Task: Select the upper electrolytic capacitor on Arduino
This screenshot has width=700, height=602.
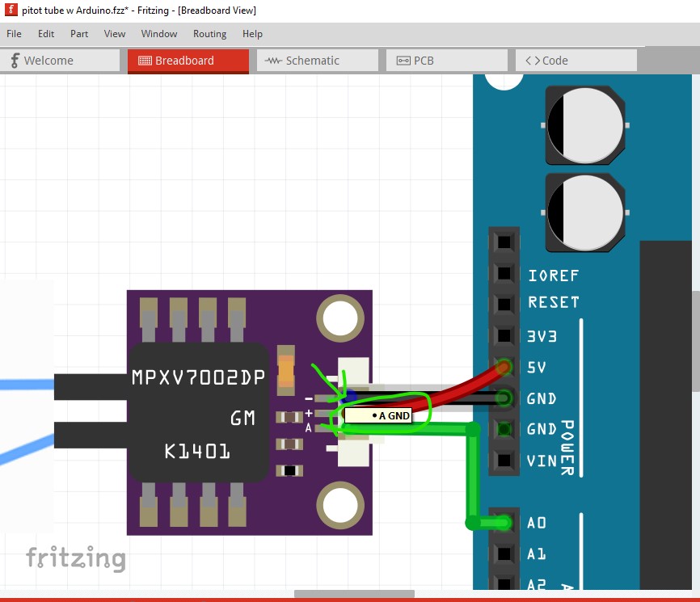Action: click(585, 125)
